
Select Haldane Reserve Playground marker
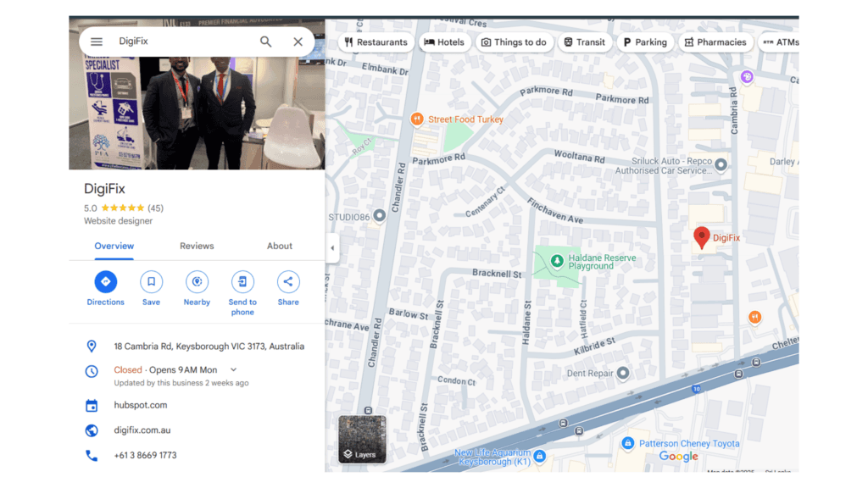[x=557, y=261]
